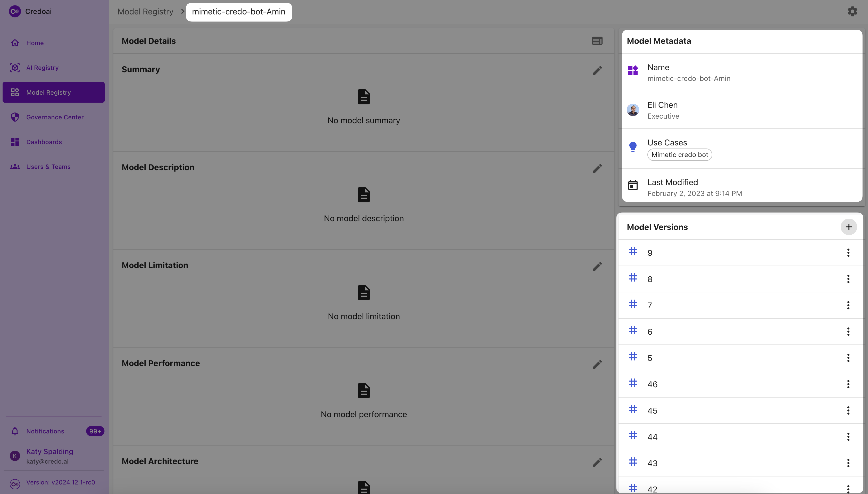Click the version info logo icon
This screenshot has height=494, width=868.
click(15, 484)
